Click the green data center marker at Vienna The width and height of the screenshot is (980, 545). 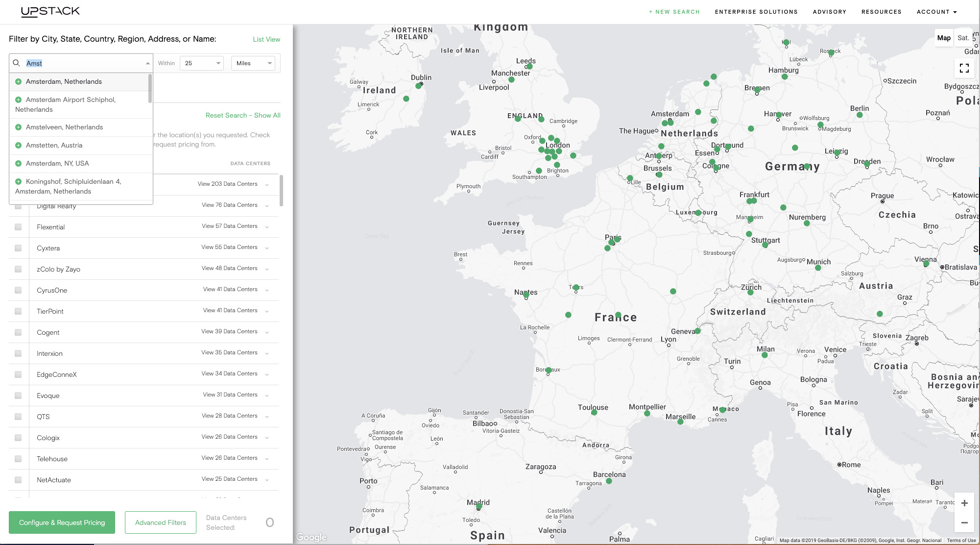926,264
